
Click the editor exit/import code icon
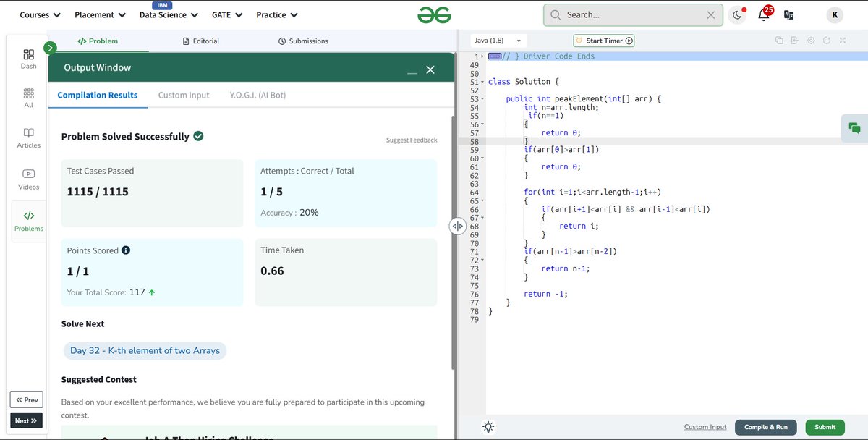coord(794,41)
